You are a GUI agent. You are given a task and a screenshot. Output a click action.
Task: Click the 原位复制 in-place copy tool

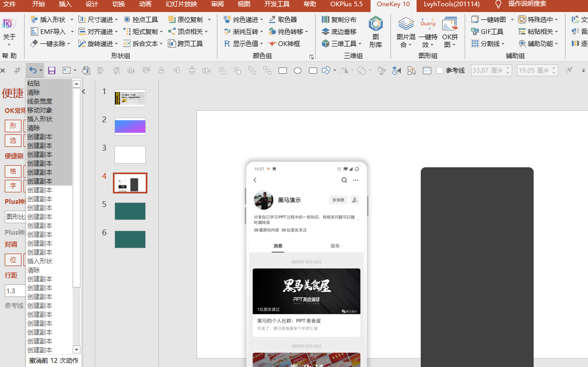(185, 19)
